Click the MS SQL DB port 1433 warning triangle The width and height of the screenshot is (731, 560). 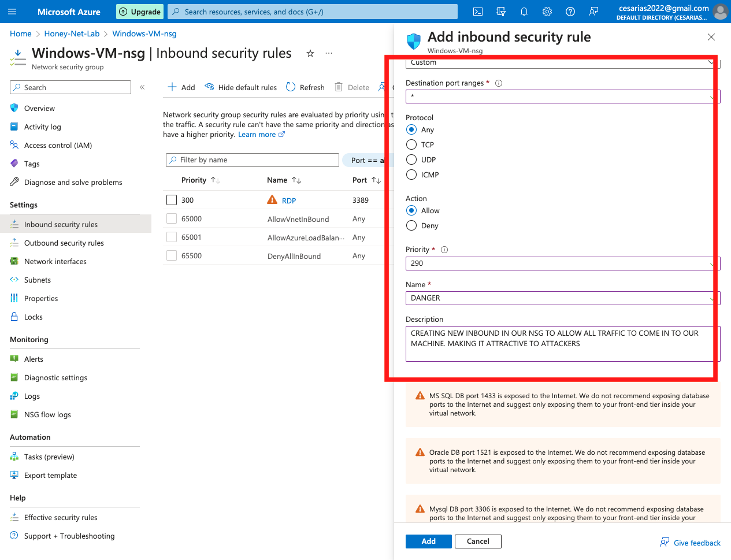[420, 396]
